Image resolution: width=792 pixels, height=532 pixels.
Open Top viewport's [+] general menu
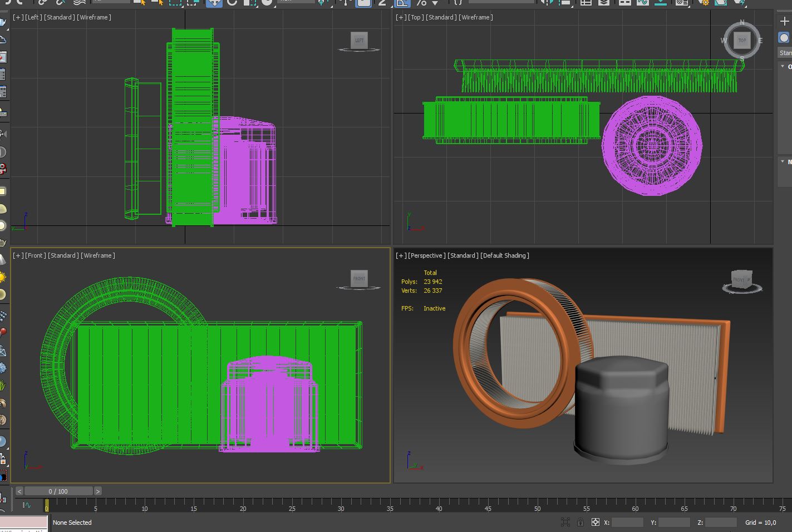click(400, 17)
